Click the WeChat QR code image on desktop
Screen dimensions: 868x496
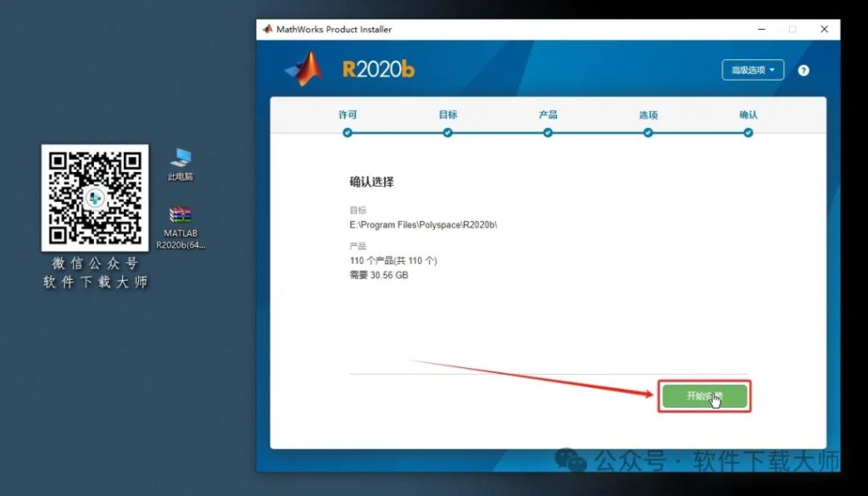pyautogui.click(x=95, y=197)
